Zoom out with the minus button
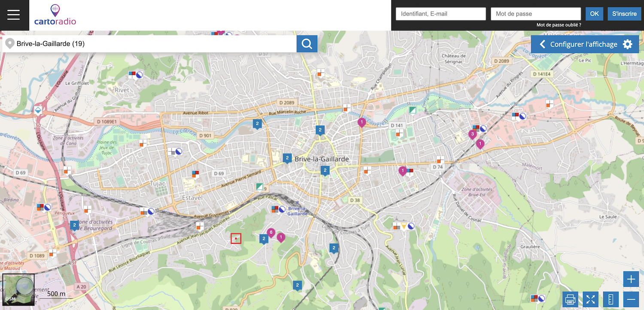The width and height of the screenshot is (644, 310). point(631,299)
